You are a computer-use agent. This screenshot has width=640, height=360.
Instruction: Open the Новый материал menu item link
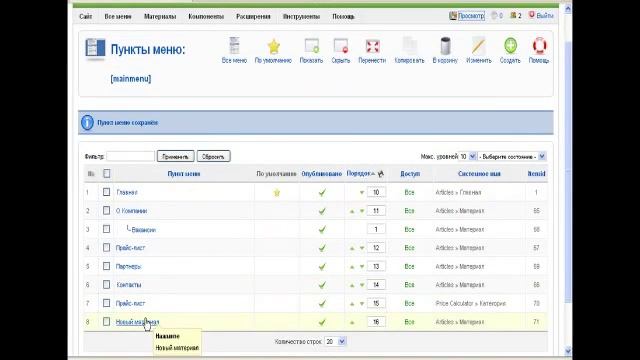coord(137,322)
